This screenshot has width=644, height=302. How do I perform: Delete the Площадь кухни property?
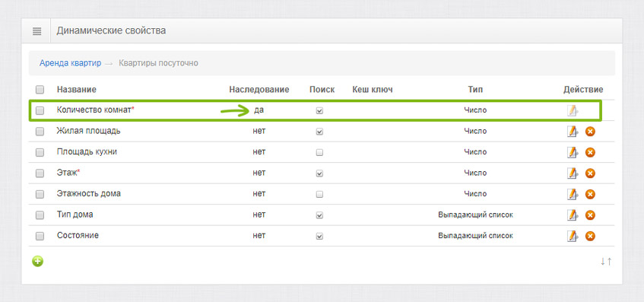click(590, 152)
